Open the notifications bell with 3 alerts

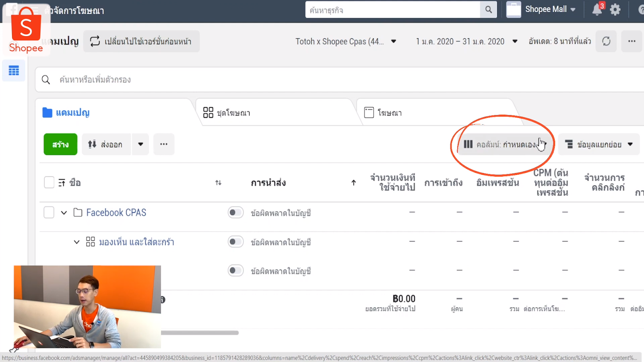pyautogui.click(x=597, y=9)
